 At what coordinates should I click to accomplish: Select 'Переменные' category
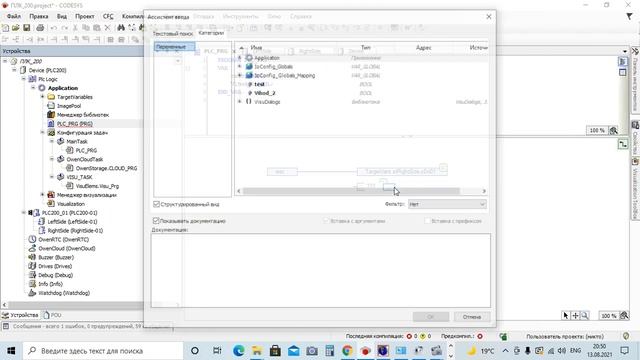pyautogui.click(x=174, y=47)
